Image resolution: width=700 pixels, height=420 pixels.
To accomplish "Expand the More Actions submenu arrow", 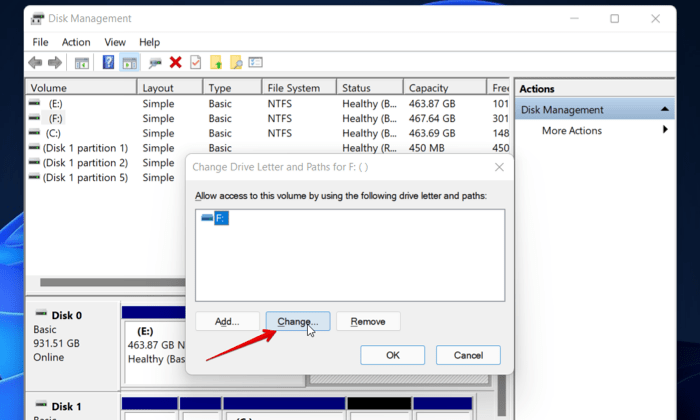I will 665,130.
